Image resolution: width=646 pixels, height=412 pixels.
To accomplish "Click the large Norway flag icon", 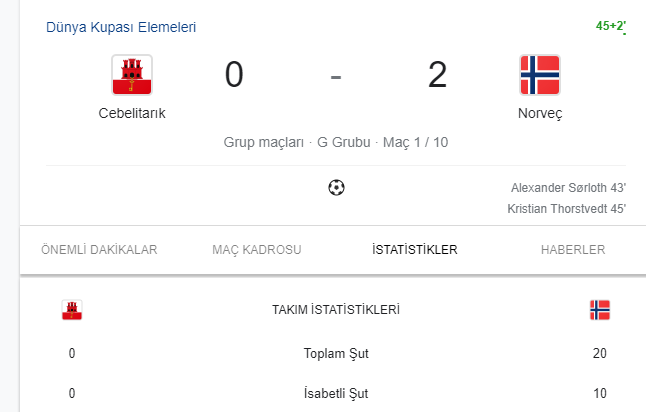I will 540,75.
